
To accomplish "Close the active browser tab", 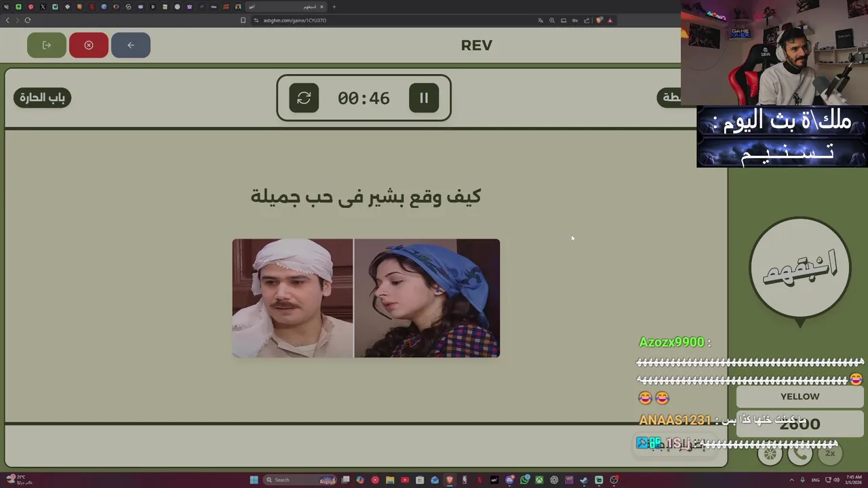I will pos(321,7).
